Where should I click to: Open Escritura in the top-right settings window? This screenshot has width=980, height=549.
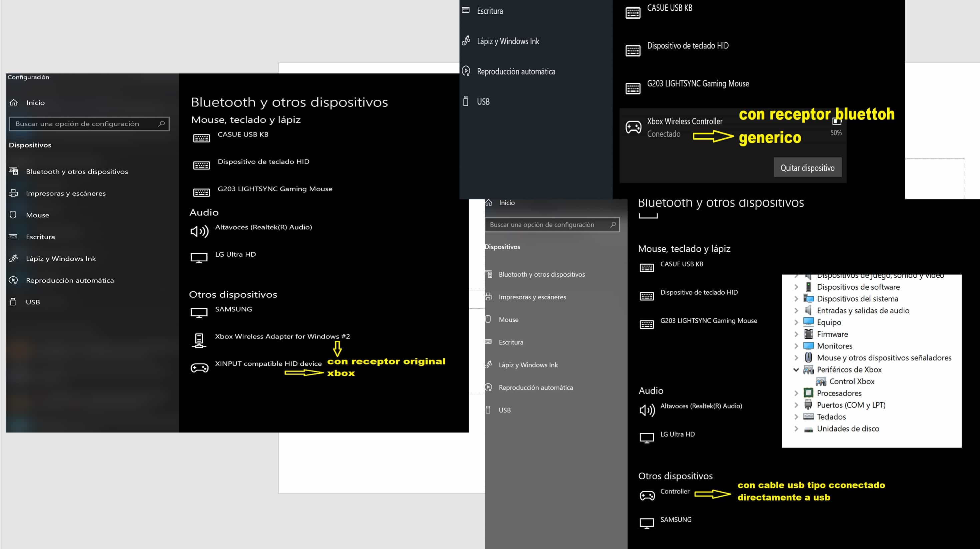[489, 11]
